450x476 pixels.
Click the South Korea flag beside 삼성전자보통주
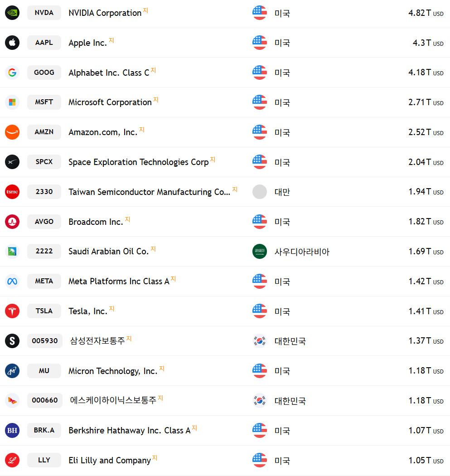tap(259, 341)
